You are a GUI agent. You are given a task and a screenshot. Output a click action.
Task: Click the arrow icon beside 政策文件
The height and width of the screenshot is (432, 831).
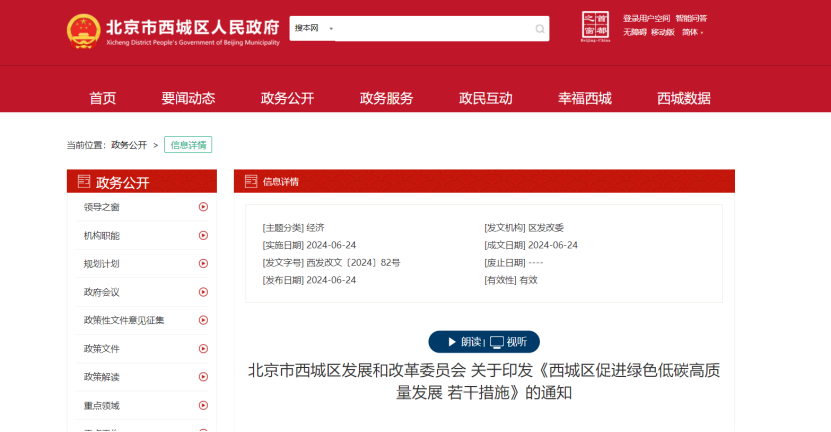(203, 349)
